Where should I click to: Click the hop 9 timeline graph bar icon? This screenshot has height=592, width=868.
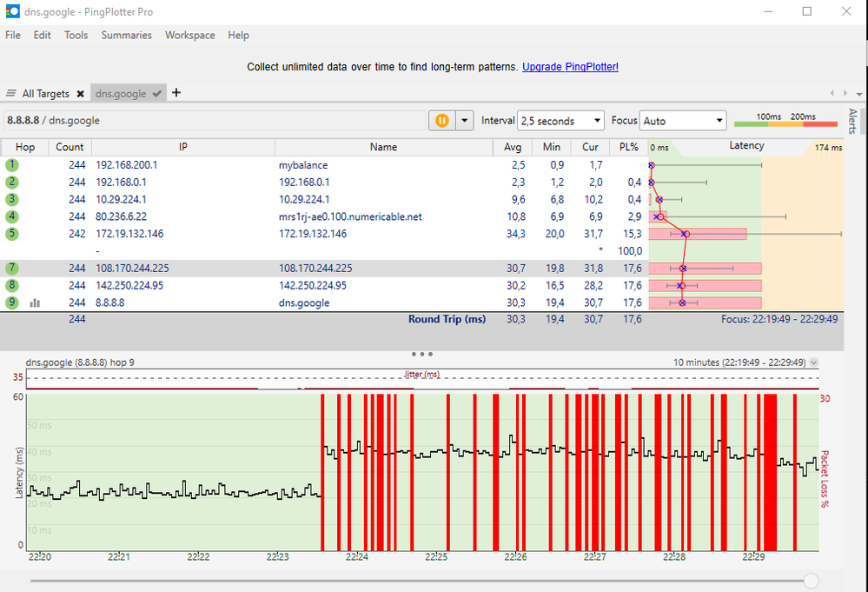coord(35,303)
